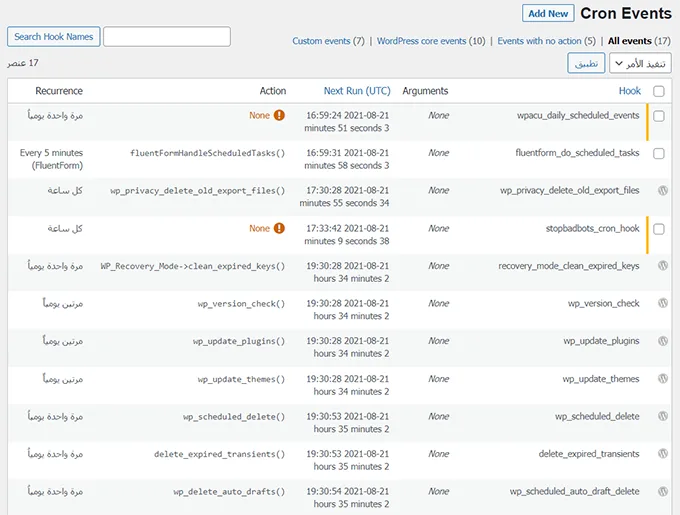The height and width of the screenshot is (515, 680).
Task: Click warning icon in stopbadbots_cron_hook row
Action: 279,228
